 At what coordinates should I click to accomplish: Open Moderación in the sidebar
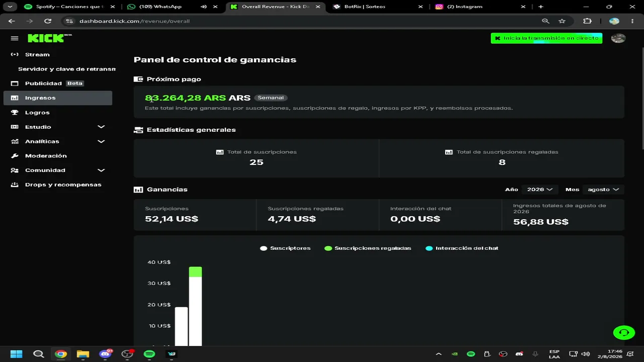(46, 156)
